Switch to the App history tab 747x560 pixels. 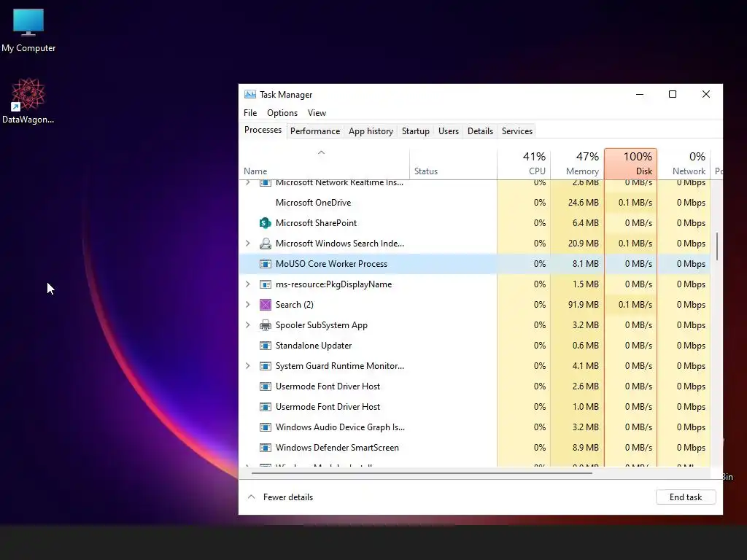click(x=371, y=131)
